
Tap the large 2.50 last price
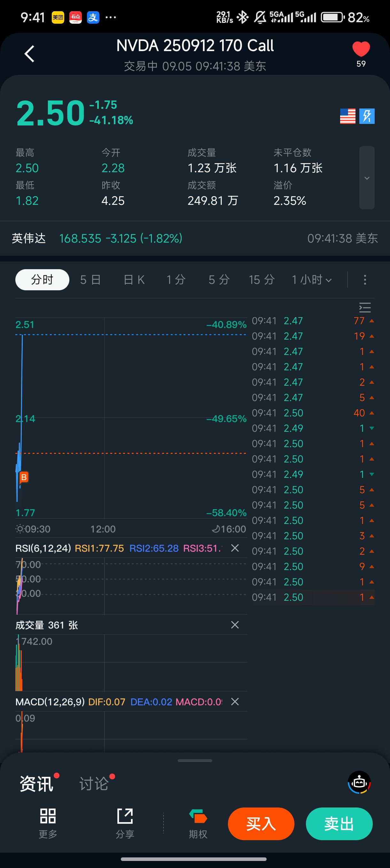(x=51, y=113)
